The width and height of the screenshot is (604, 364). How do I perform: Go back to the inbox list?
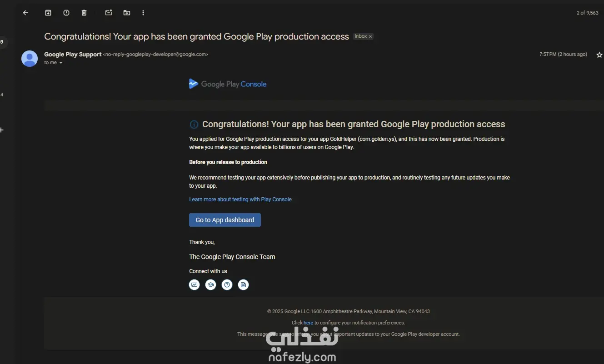(25, 13)
